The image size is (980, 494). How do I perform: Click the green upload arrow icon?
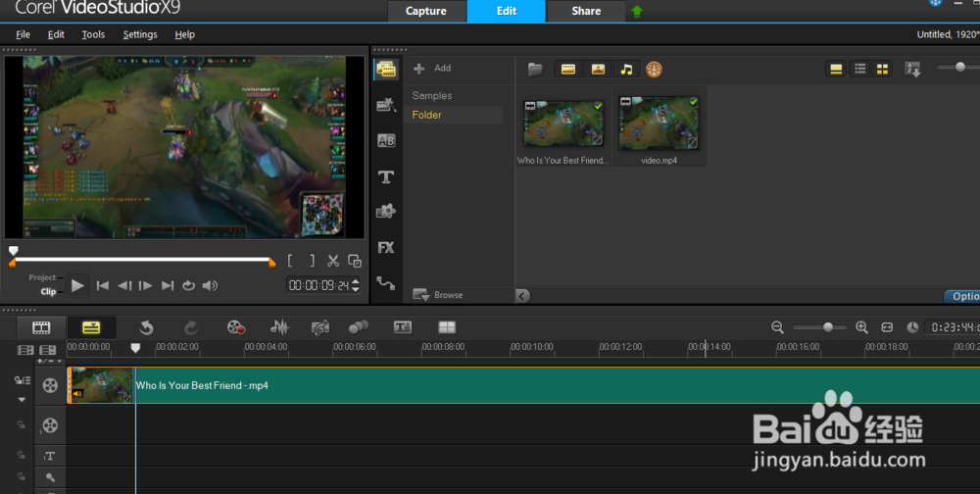637,11
